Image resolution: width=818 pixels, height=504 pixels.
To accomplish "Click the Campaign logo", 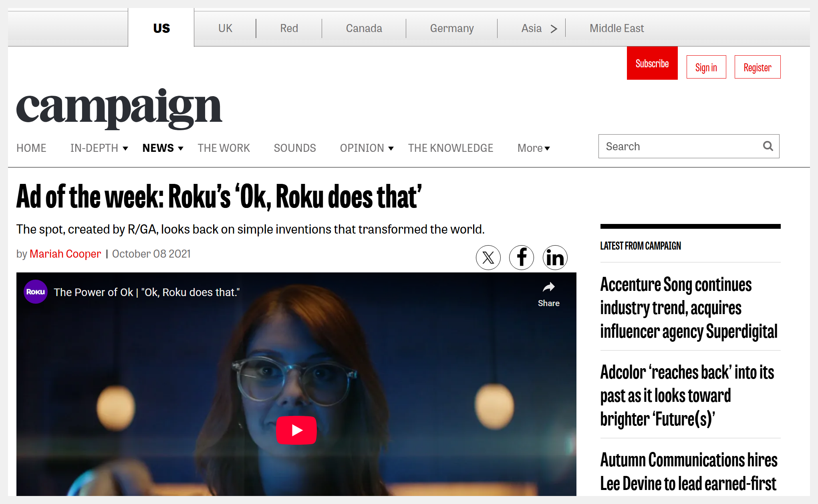I will click(x=119, y=108).
